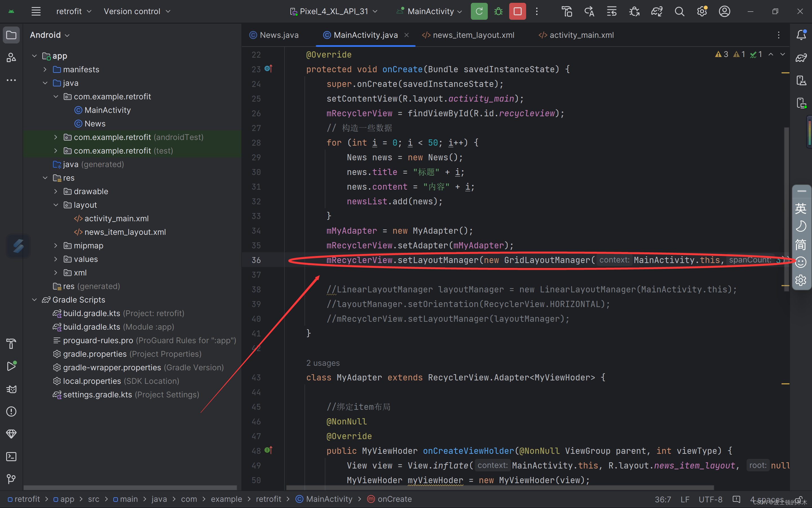Click editor warnings count indicator
Viewport: 812px width, 508px height.
738,54
